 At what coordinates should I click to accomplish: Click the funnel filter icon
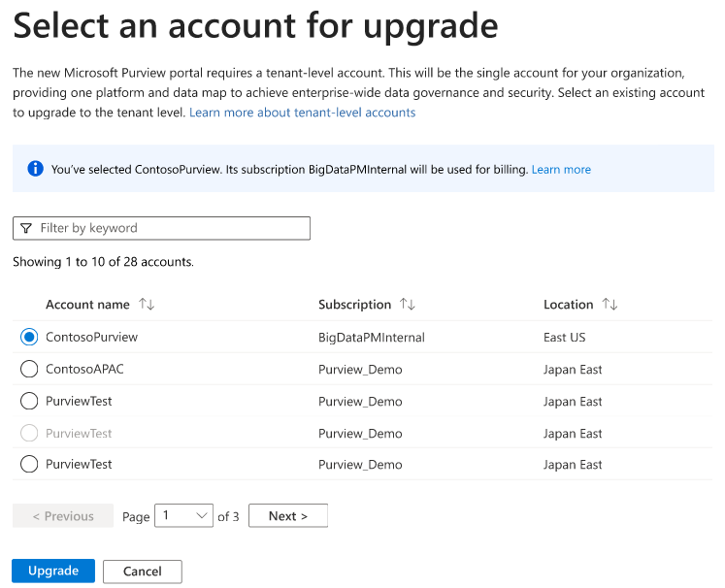(x=26, y=228)
